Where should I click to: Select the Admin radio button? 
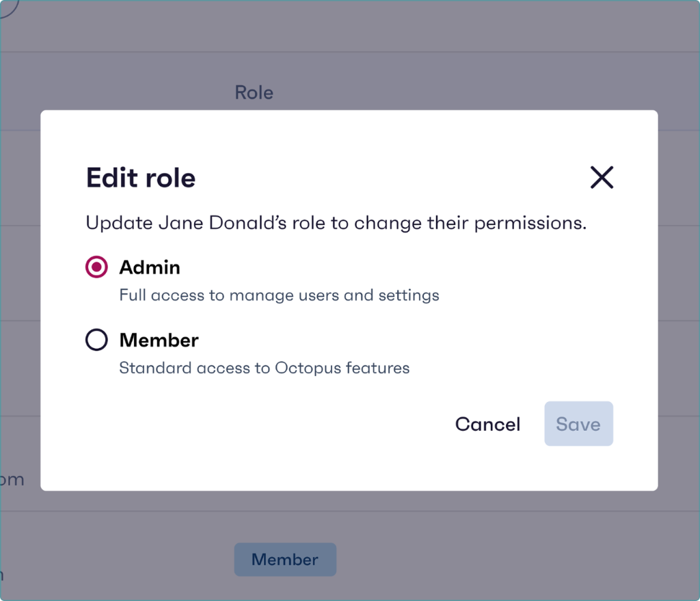pos(96,267)
